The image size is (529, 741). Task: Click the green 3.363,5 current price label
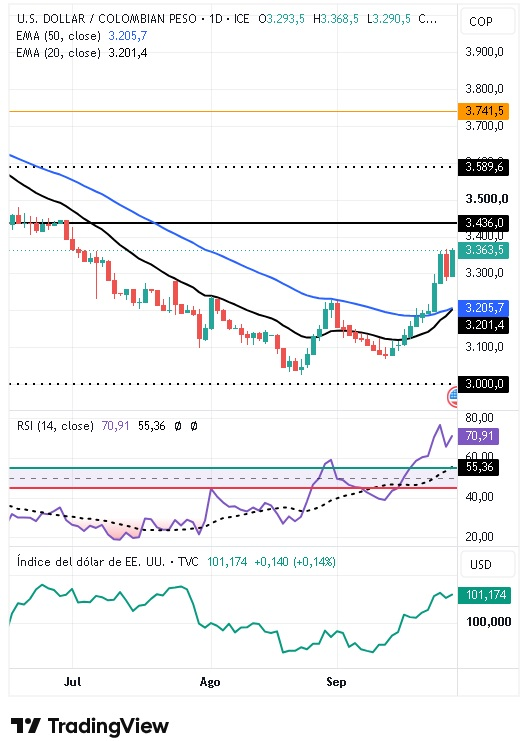point(484,250)
